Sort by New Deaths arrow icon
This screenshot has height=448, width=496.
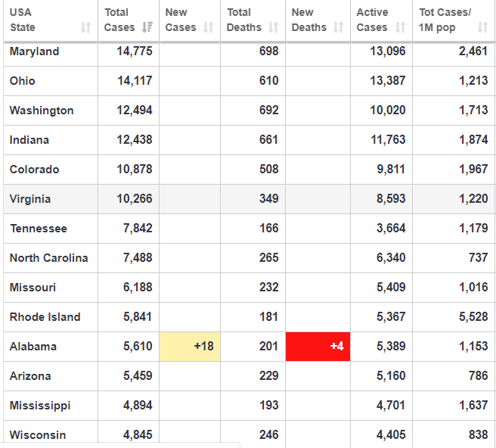[x=338, y=27]
